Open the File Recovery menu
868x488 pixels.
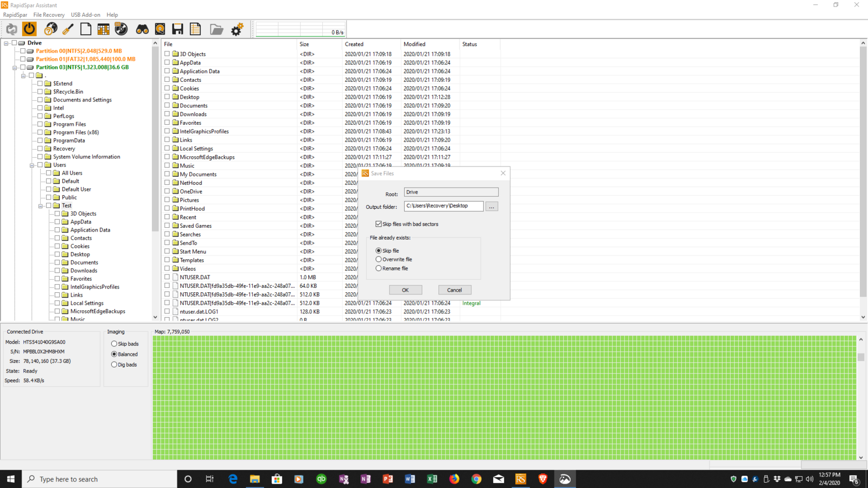(49, 15)
